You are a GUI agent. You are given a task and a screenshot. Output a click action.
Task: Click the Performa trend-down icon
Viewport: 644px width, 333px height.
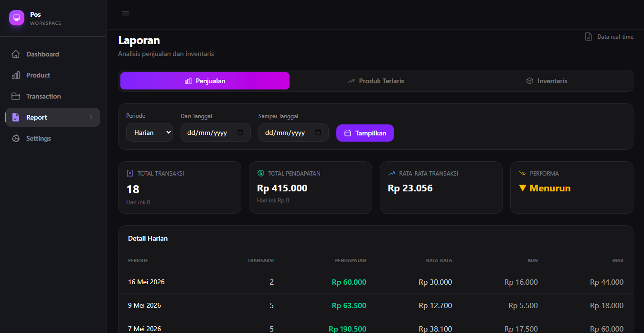coord(522,173)
